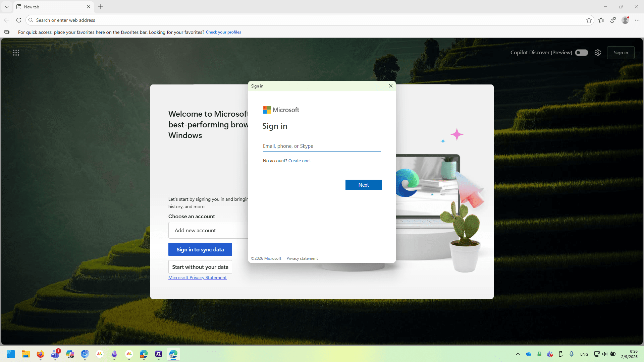Open a new tab with plus button

pos(101,7)
